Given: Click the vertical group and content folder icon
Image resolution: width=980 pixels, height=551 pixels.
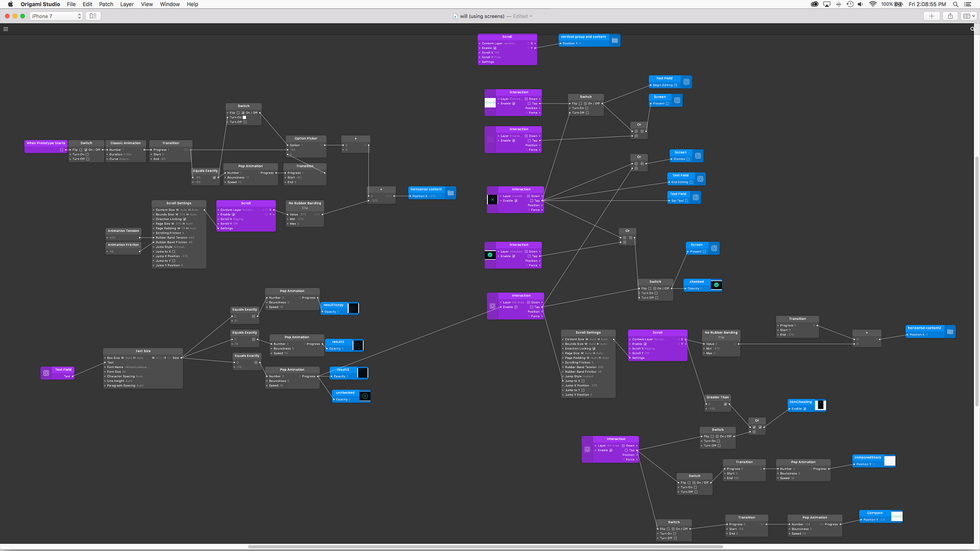Looking at the screenshot, I should tap(614, 40).
